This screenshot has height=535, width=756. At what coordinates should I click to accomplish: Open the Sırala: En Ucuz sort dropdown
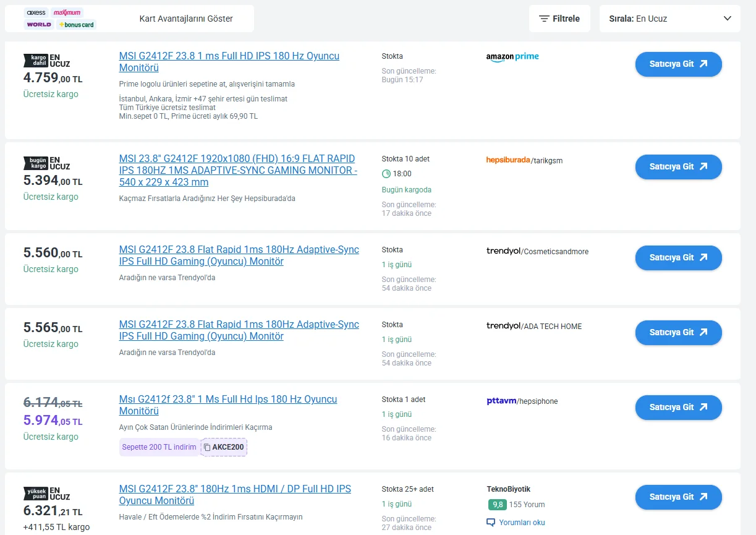click(x=670, y=19)
